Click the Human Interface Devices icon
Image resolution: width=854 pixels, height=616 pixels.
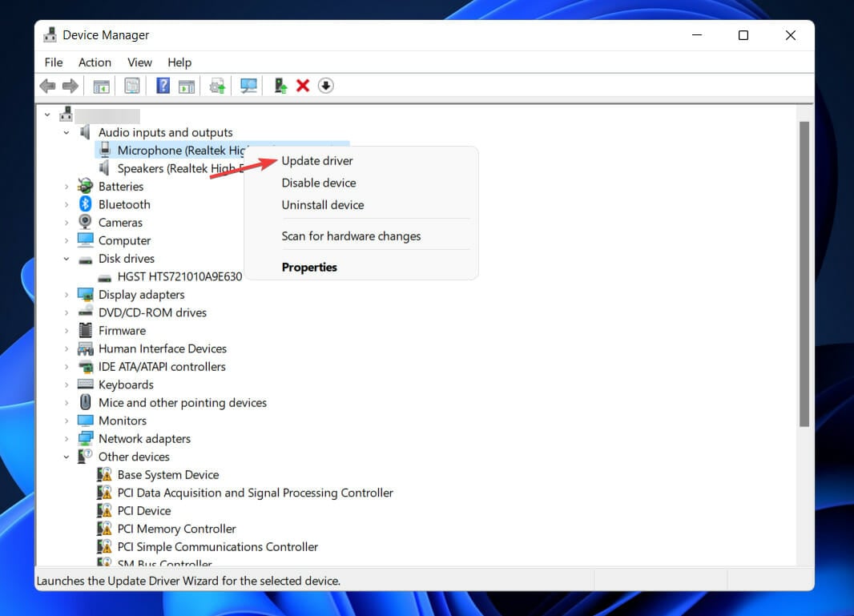point(86,348)
